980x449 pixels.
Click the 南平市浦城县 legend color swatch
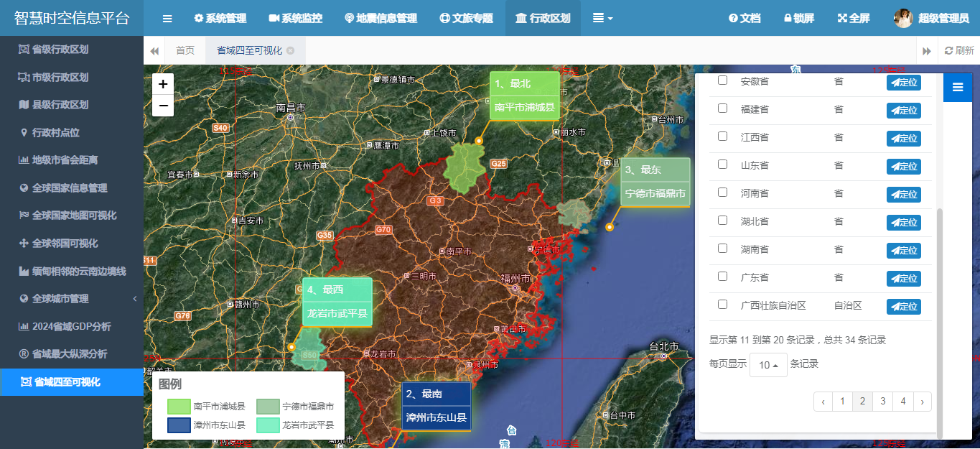[x=179, y=407]
